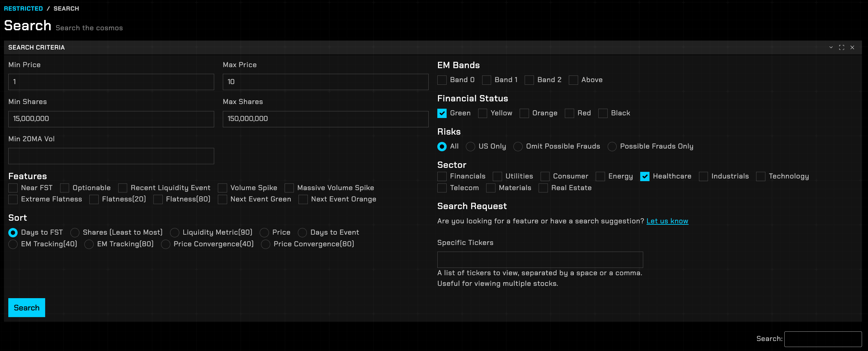
Task: Enable the Near FST feature checkbox
Action: (x=13, y=188)
